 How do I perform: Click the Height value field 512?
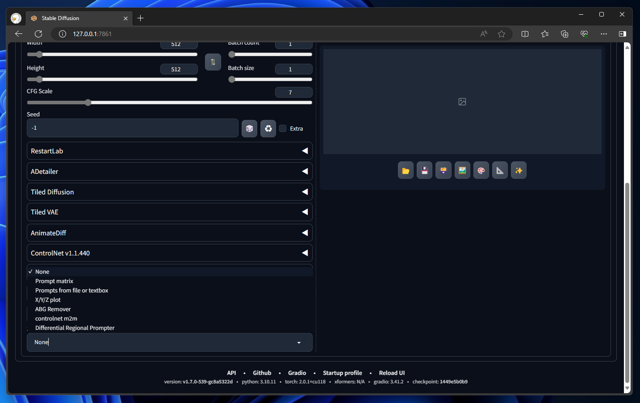click(179, 69)
